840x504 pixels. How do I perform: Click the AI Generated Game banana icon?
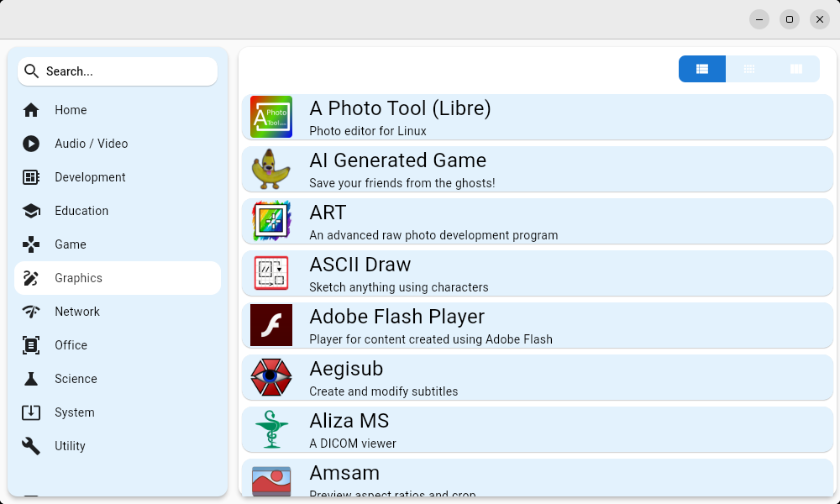271,169
